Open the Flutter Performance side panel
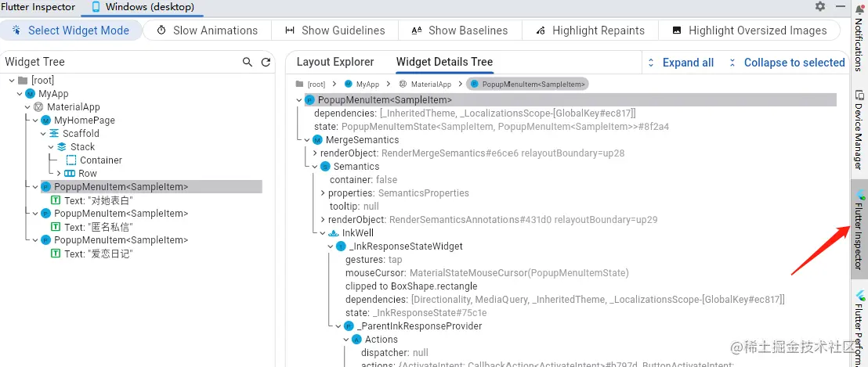Screen dimensions: 868x367 tap(859, 328)
